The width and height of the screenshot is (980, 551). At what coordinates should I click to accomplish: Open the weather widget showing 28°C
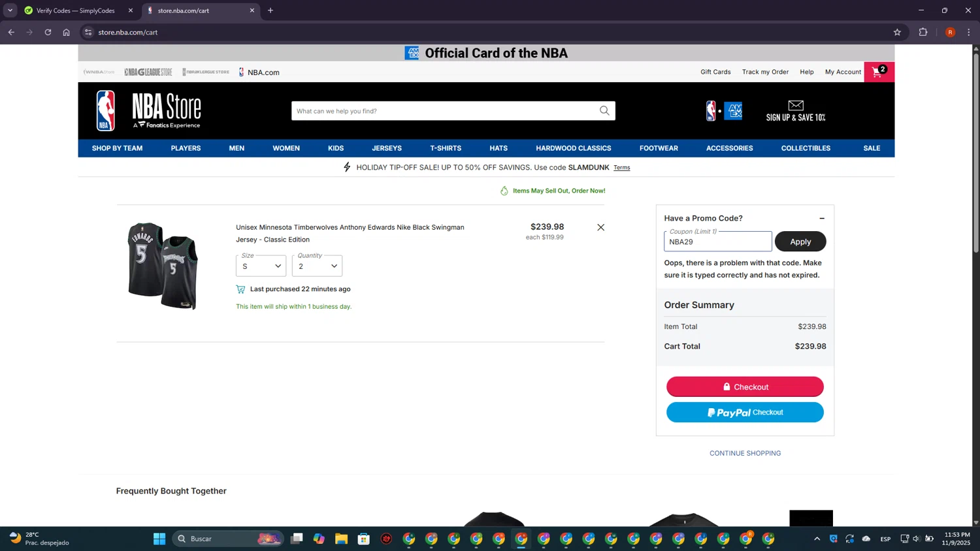click(39, 539)
